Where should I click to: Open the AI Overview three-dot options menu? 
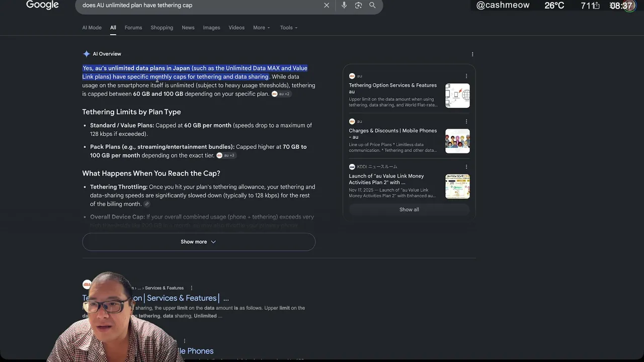pyautogui.click(x=472, y=54)
